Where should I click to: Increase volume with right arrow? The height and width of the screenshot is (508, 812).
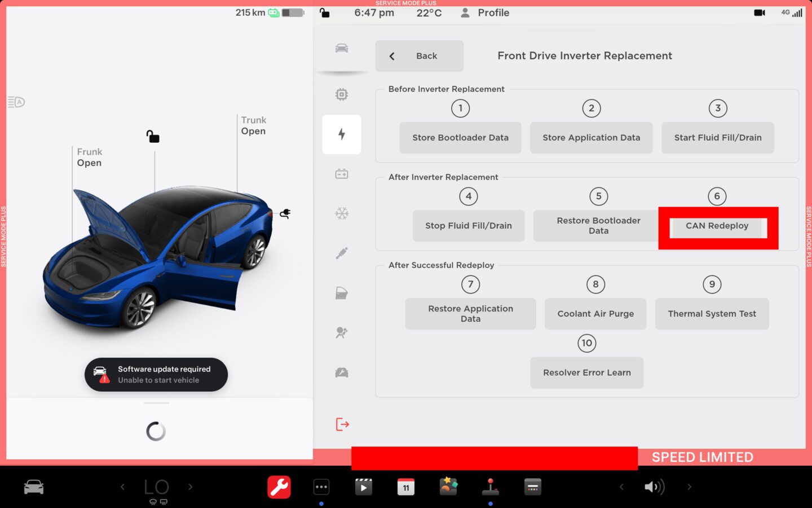coord(689,487)
